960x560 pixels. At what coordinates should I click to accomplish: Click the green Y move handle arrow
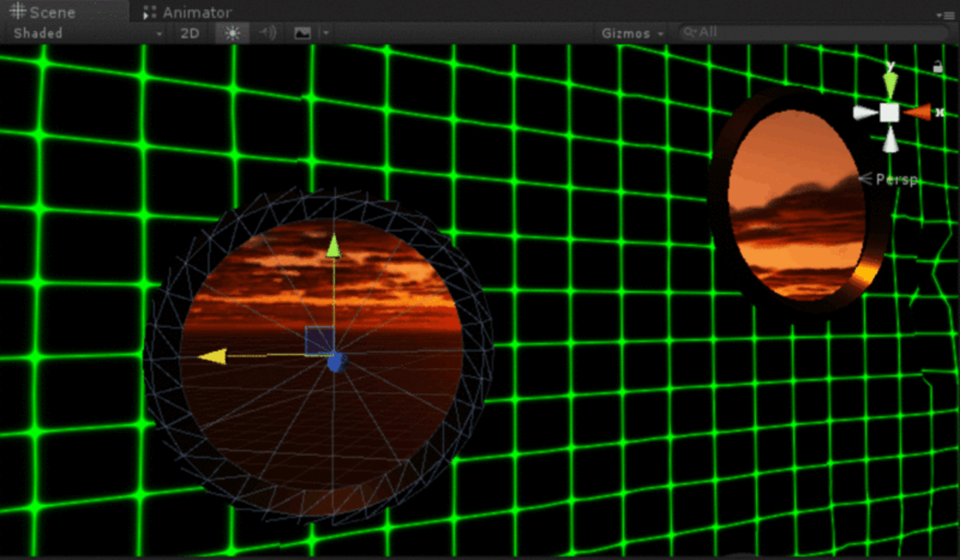click(334, 246)
